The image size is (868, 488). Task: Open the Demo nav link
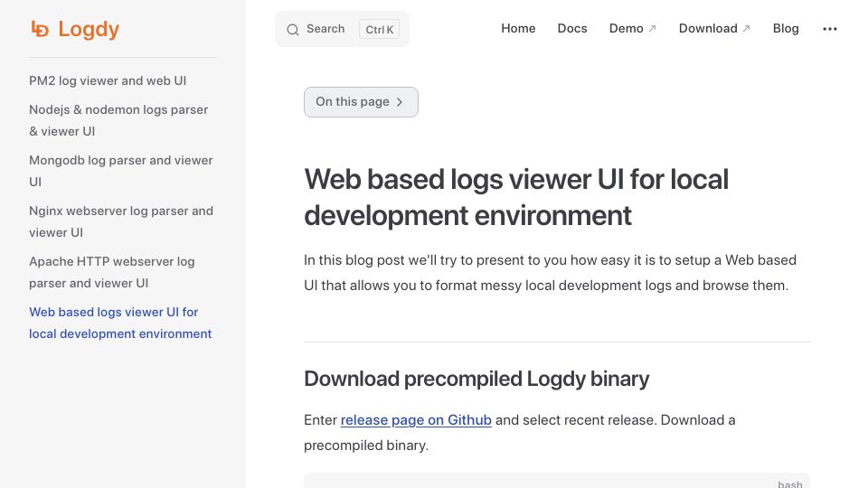tap(632, 28)
